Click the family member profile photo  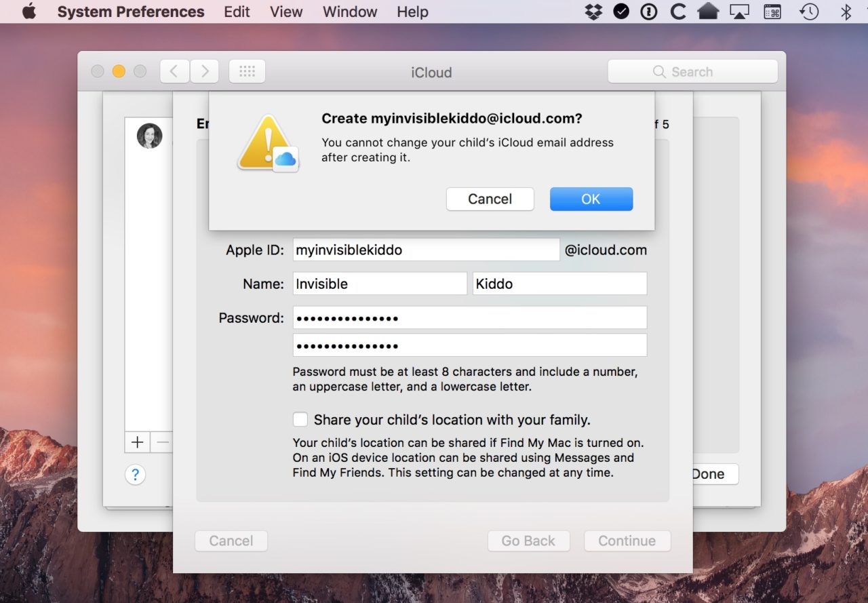[x=150, y=136]
